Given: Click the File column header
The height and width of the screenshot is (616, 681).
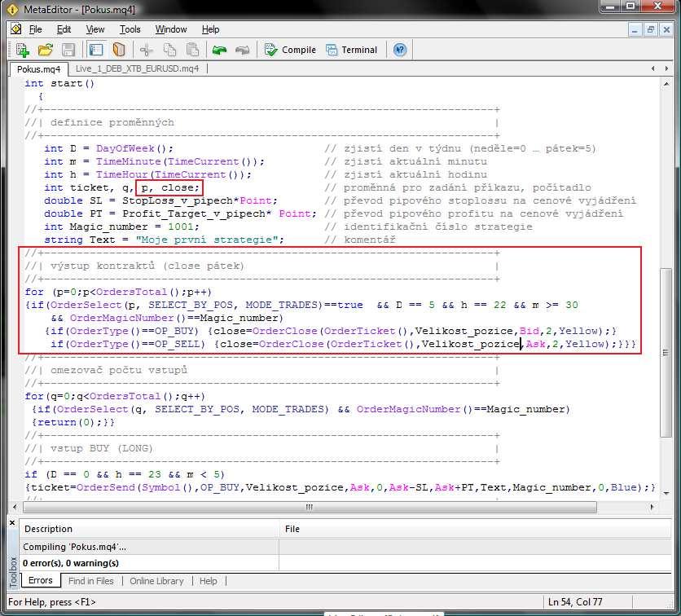Looking at the screenshot, I should (475, 529).
